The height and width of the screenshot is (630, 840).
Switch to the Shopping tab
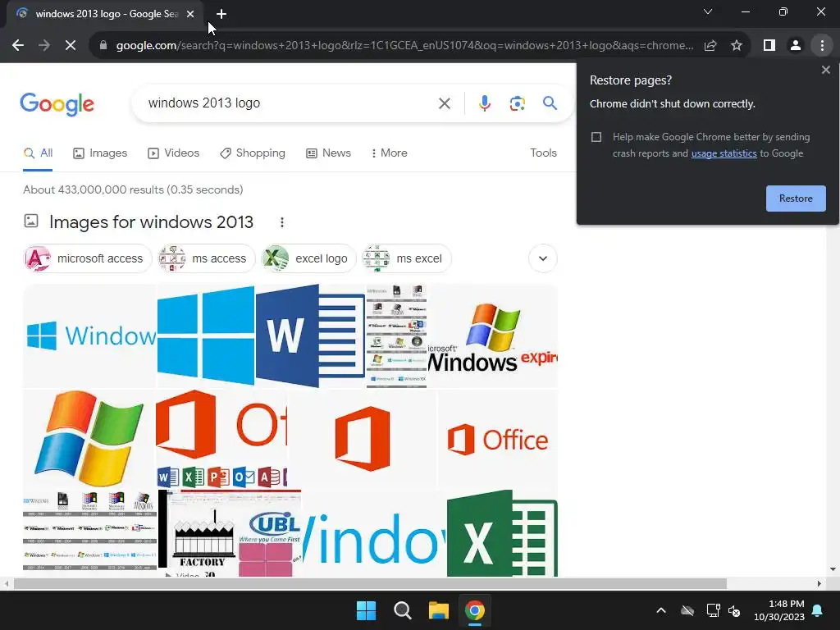coord(253,153)
